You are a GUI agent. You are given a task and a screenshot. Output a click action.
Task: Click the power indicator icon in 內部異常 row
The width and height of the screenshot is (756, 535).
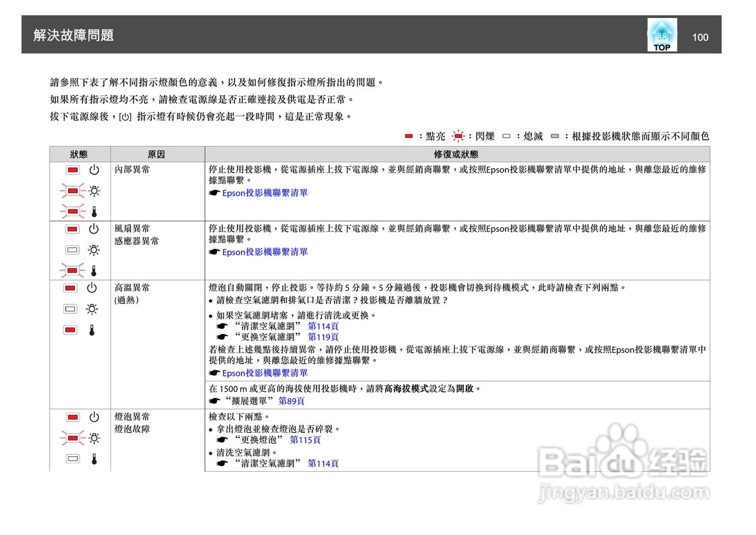pyautogui.click(x=94, y=170)
